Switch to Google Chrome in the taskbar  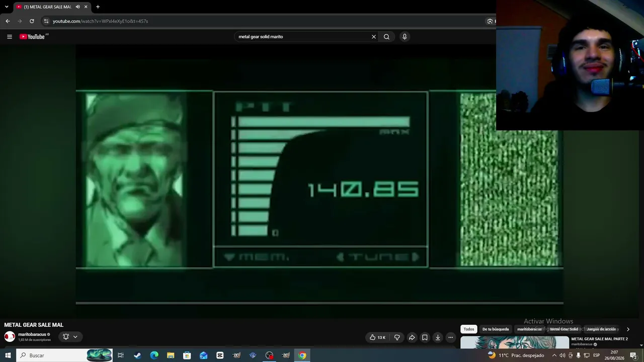[302, 355]
